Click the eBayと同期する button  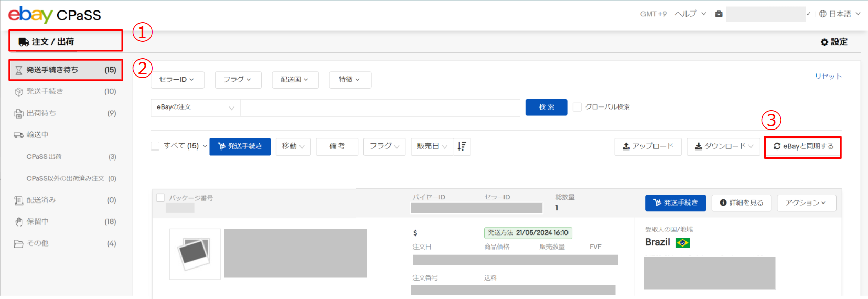click(802, 147)
